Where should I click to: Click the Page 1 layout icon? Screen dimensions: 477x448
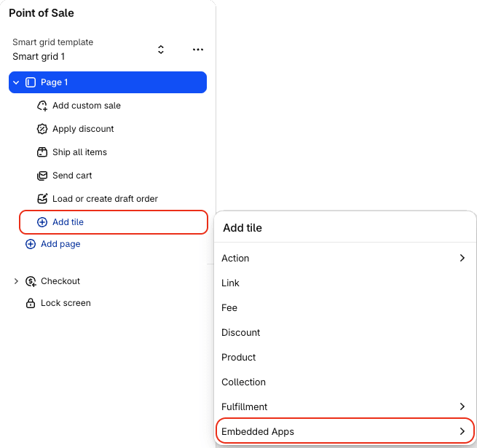point(31,82)
